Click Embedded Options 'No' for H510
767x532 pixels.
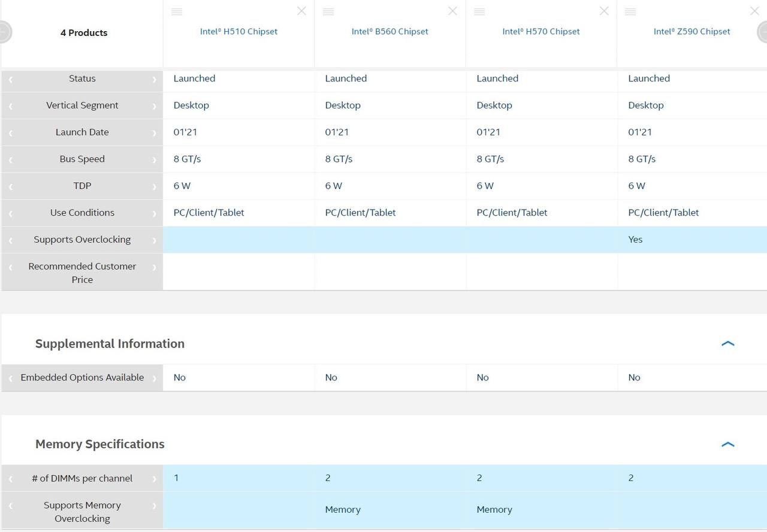click(x=180, y=377)
